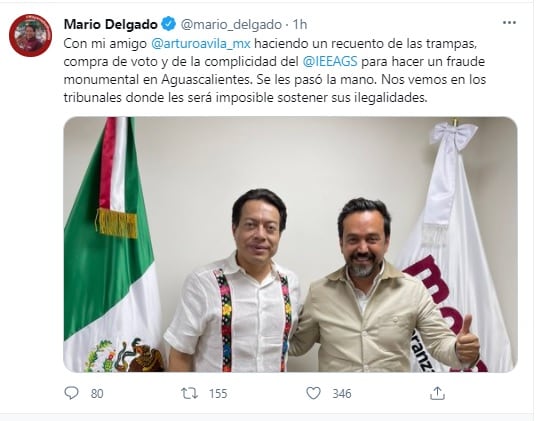Open Mario Delgado's profile avatar
Screen dimensions: 539x421
coord(30,35)
